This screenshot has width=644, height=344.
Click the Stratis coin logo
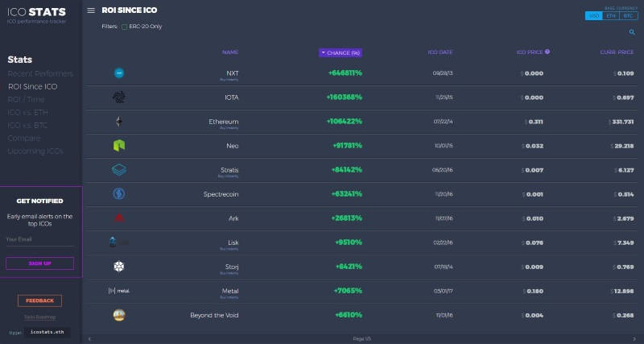pyautogui.click(x=119, y=170)
